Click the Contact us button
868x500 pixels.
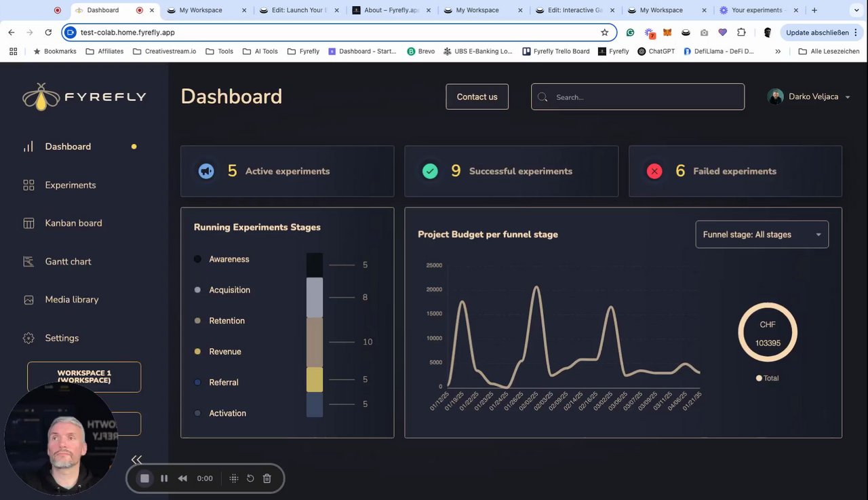point(477,97)
